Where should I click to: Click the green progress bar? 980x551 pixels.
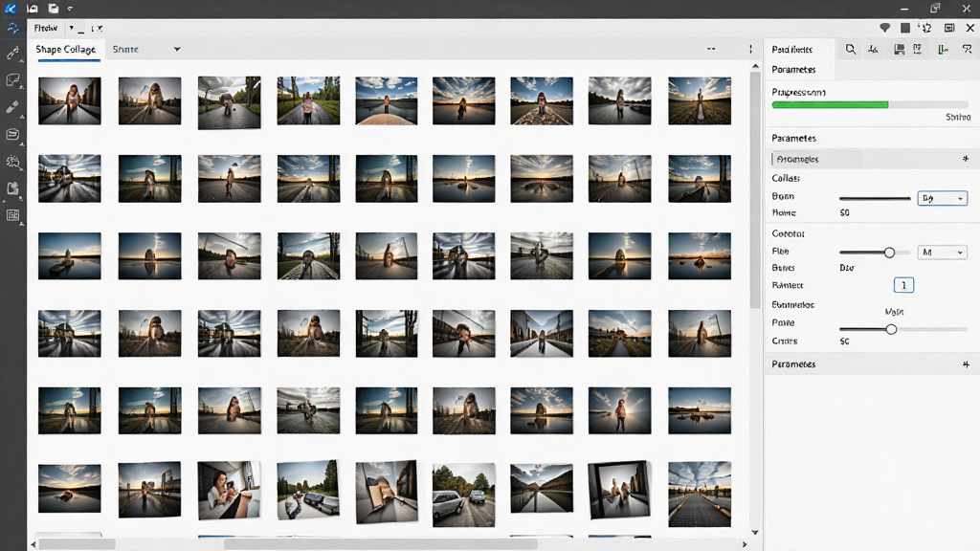pos(830,105)
